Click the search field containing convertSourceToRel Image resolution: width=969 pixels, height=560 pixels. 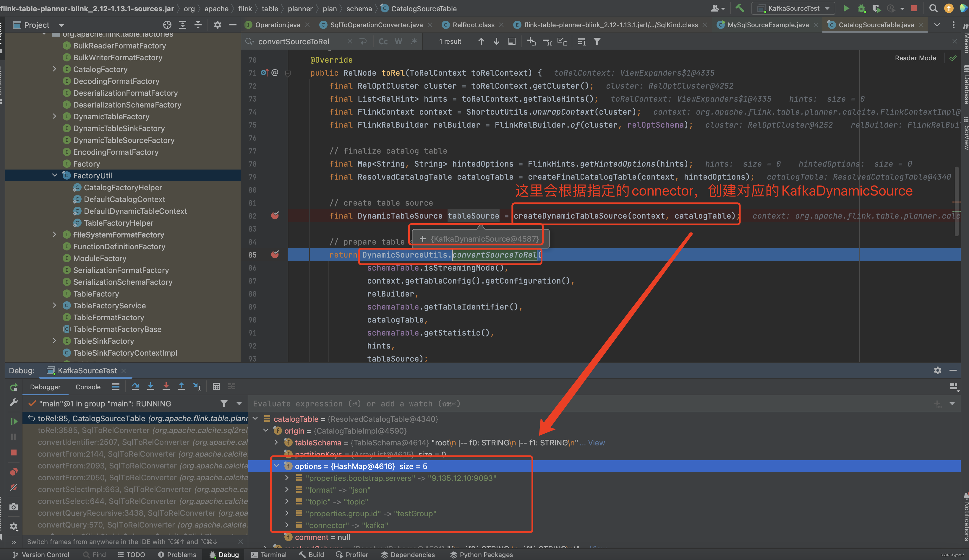tap(300, 41)
